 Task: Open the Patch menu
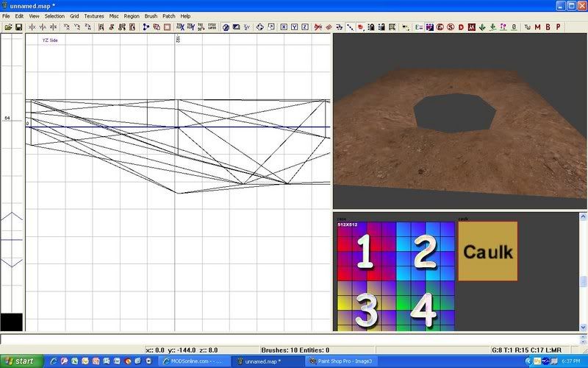coord(169,15)
